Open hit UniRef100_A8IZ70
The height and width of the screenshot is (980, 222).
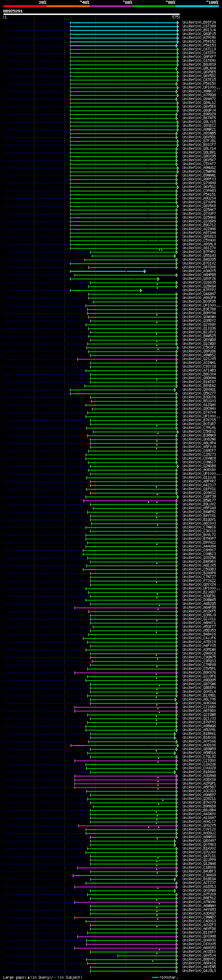click(199, 248)
